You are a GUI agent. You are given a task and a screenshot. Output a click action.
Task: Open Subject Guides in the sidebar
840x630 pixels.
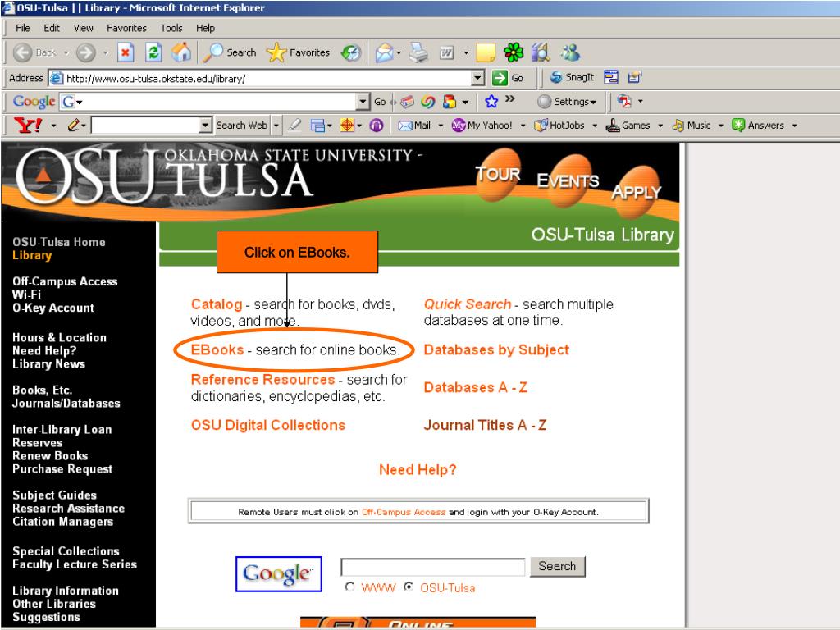pos(55,495)
